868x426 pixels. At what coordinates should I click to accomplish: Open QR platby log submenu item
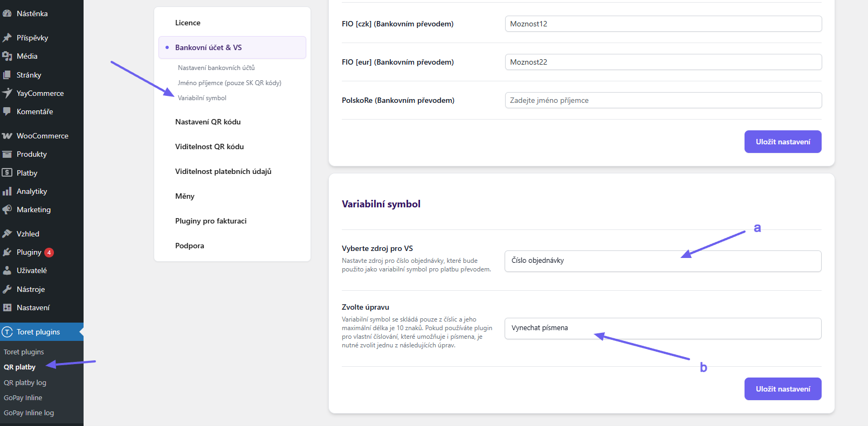pyautogui.click(x=25, y=382)
